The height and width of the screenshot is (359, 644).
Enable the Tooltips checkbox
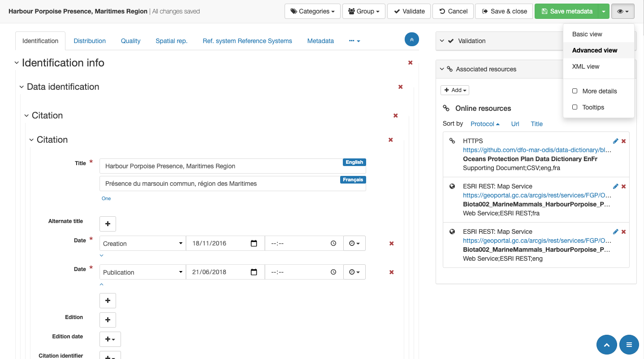[575, 107]
